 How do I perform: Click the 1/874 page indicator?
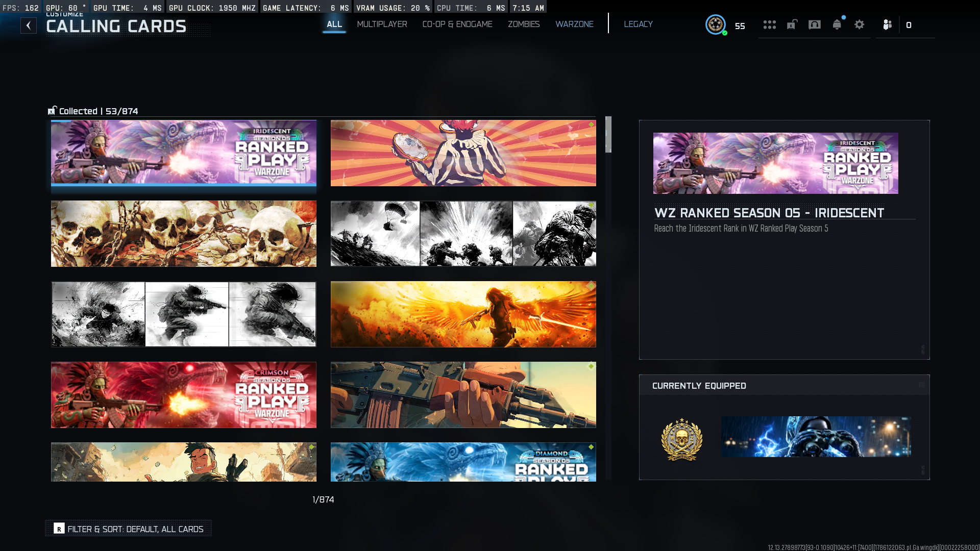pos(323,499)
